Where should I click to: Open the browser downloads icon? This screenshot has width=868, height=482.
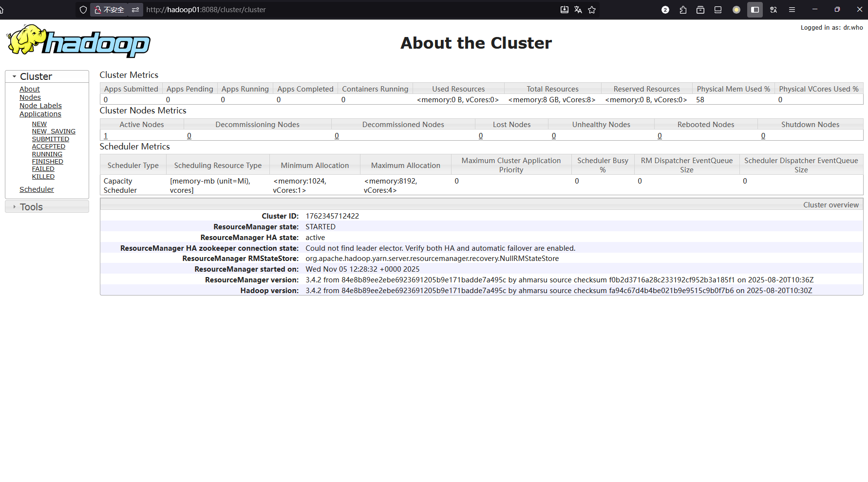click(x=564, y=10)
